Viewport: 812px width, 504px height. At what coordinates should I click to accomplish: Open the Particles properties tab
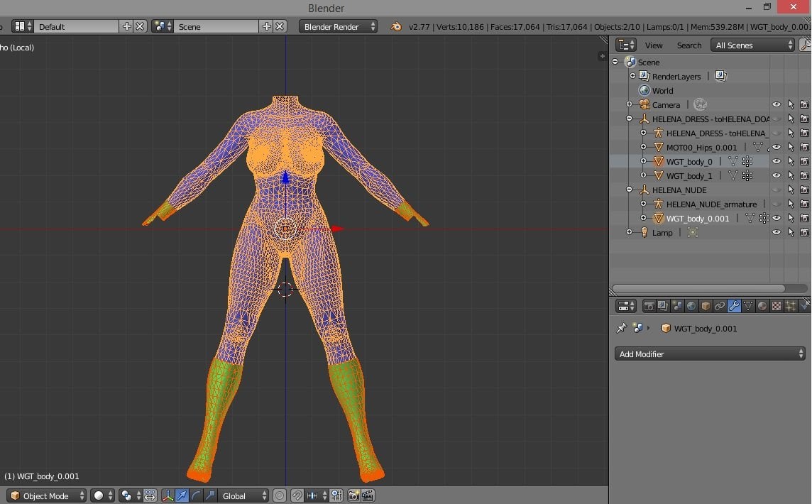790,306
